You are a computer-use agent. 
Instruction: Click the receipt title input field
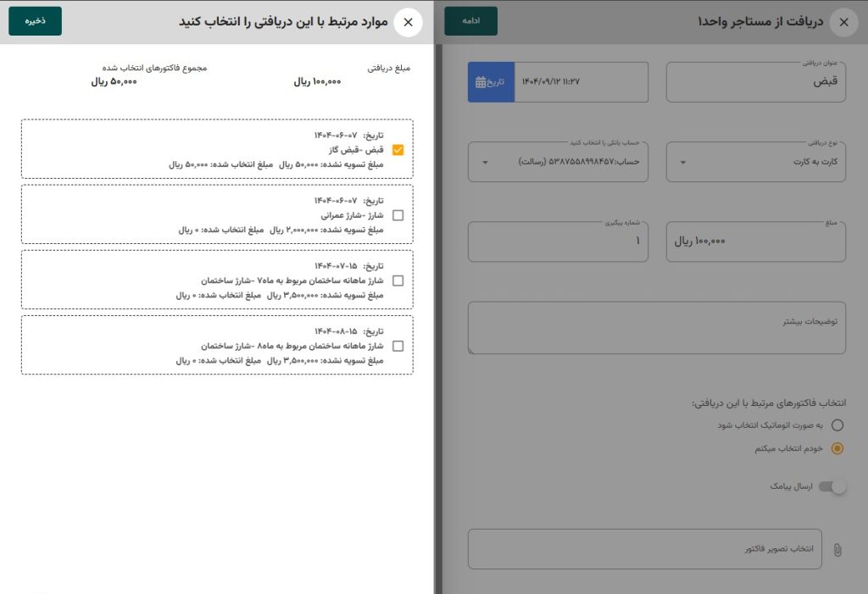coord(755,82)
